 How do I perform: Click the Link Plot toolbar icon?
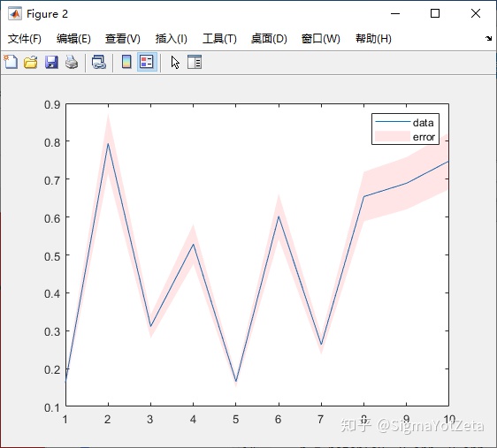(x=99, y=62)
